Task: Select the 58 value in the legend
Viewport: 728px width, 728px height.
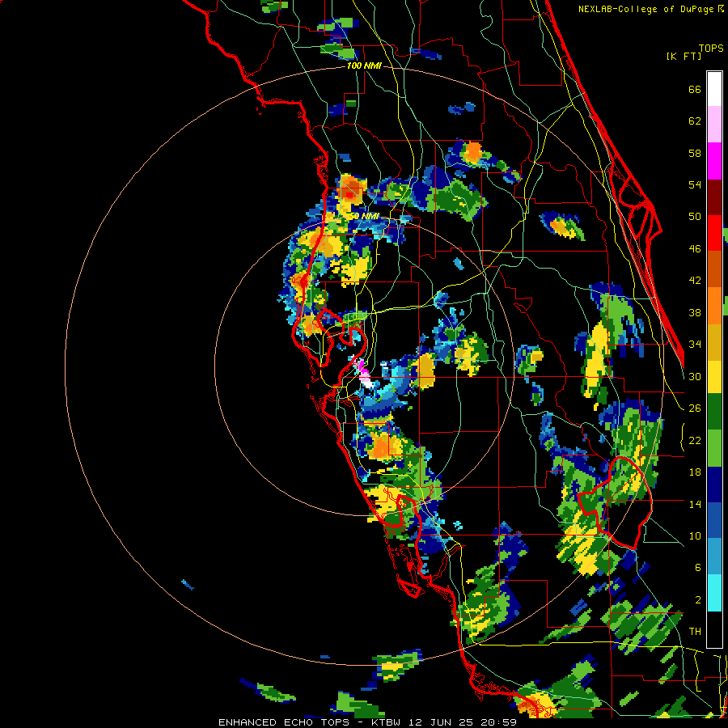Action: [695, 153]
